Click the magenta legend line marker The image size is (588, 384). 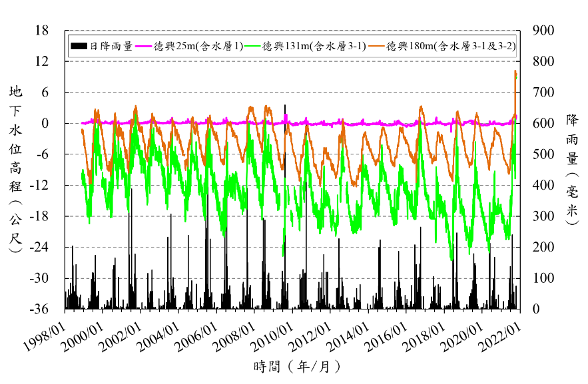144,46
